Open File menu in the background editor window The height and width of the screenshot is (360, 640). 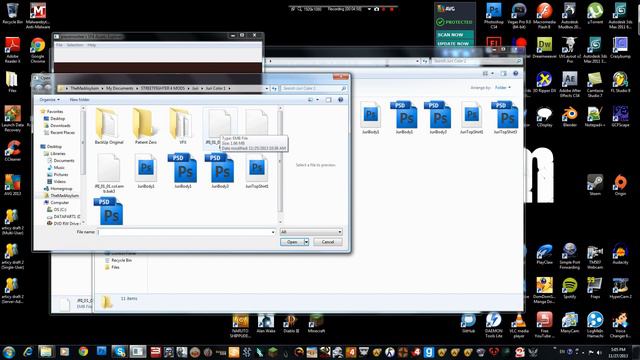pyautogui.click(x=59, y=45)
